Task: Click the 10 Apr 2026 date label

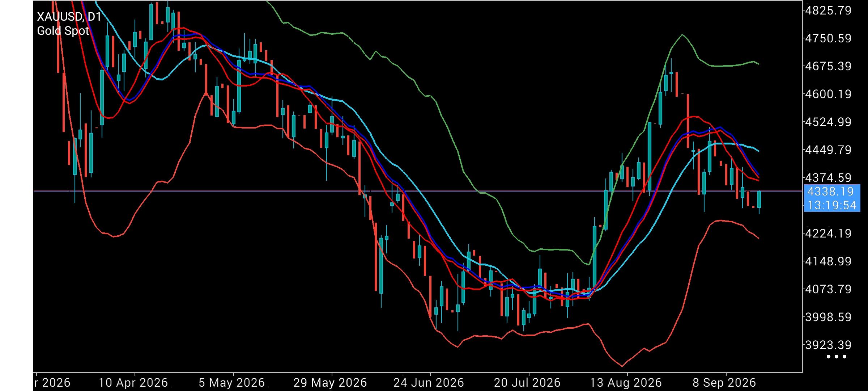Action: click(x=133, y=383)
